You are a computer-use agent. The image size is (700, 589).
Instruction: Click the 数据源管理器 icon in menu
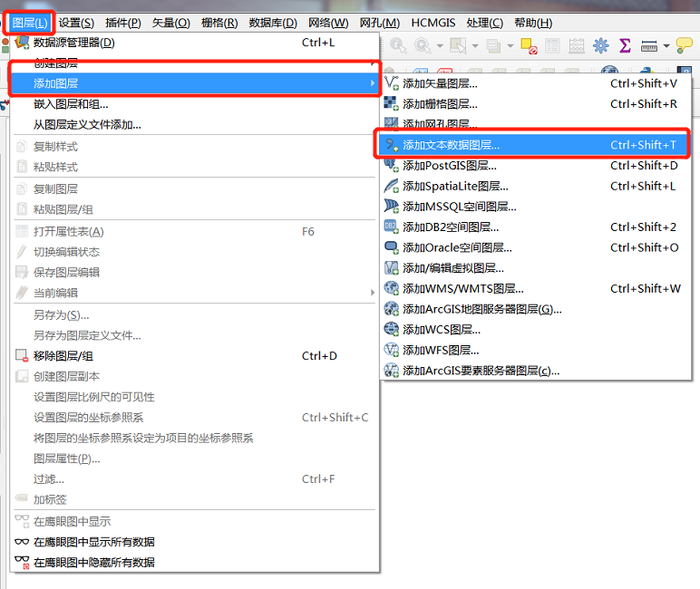(23, 42)
